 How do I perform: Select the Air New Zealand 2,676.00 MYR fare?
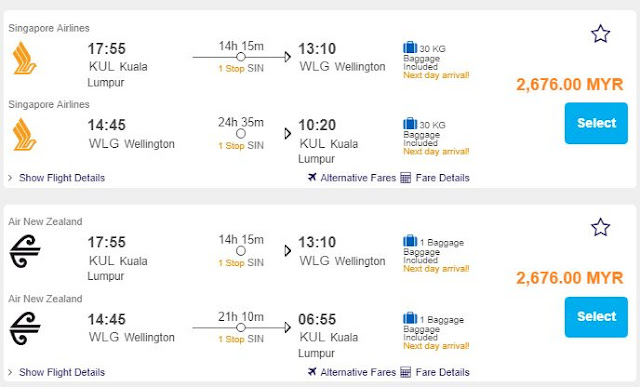coord(596,317)
